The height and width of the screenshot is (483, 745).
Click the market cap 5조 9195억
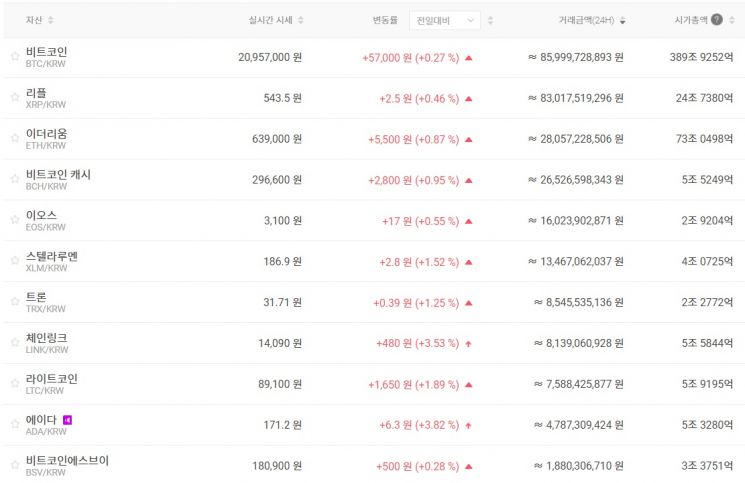click(707, 384)
